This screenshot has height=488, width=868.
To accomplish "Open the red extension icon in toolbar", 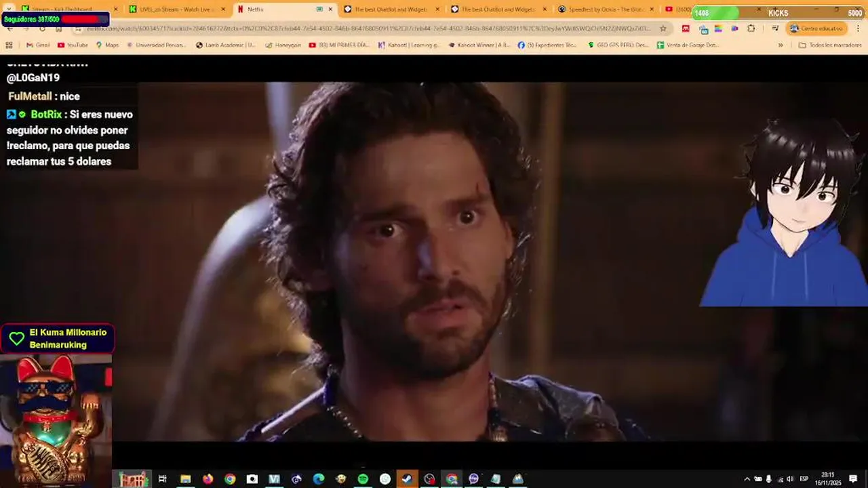I will tap(686, 28).
